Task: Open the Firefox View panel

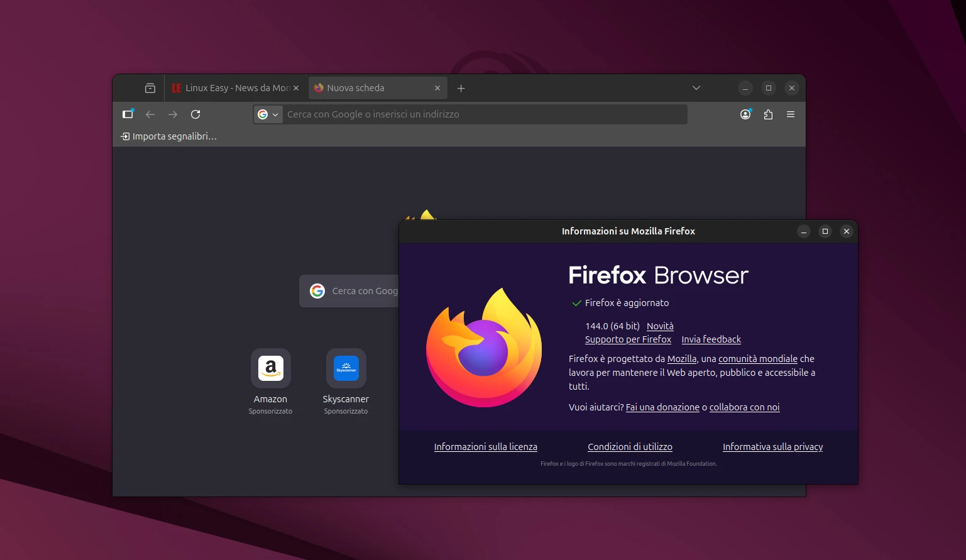Action: coord(149,88)
